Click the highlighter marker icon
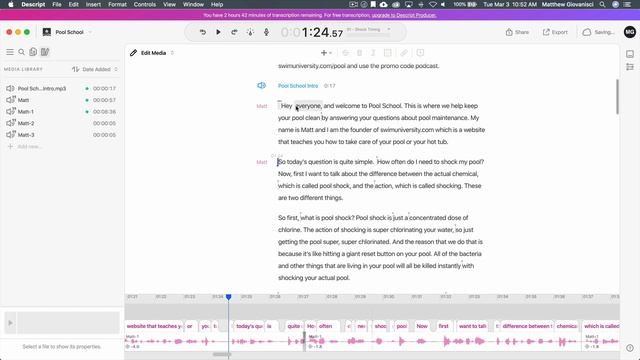Screen dimensions: 640x360 pyautogui.click(x=404, y=53)
